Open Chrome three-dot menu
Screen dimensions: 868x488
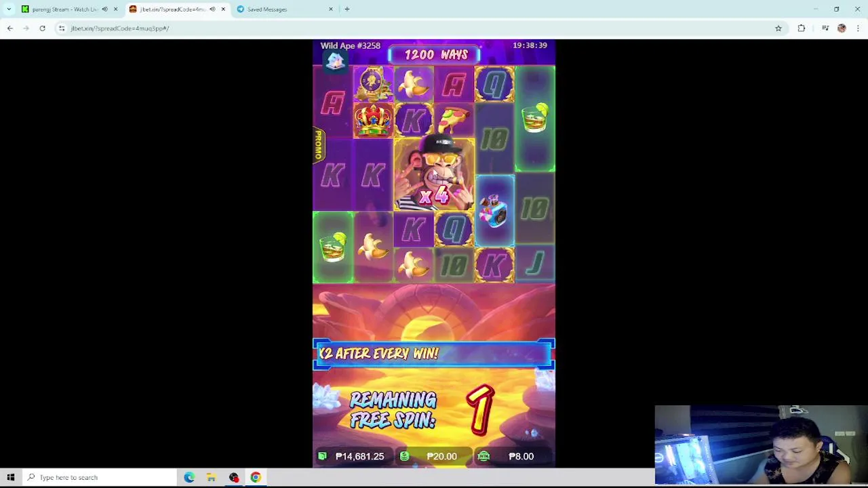pyautogui.click(x=858, y=28)
